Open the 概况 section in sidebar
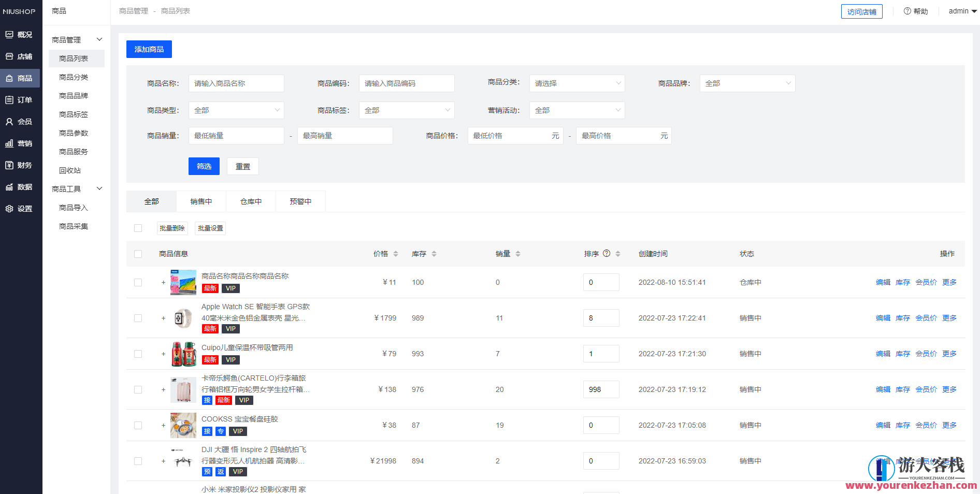Screen dimensions: 980x494 21,34
